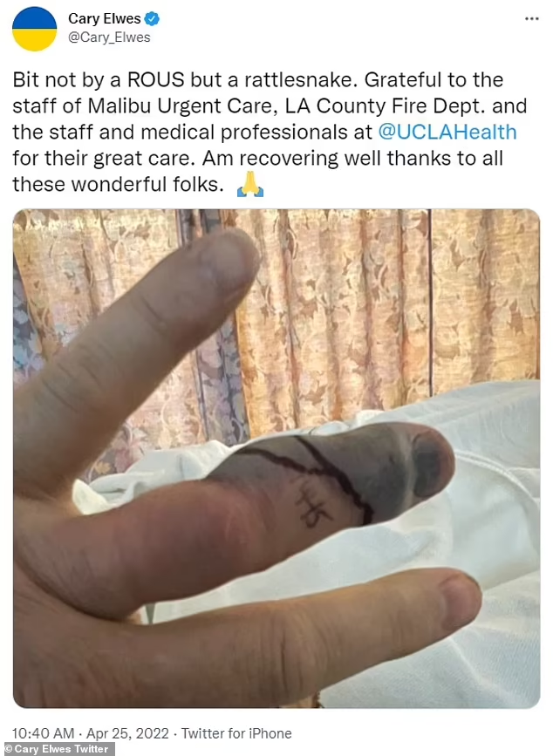This screenshot has width=553, height=756.
Task: Open the Cary Elwes display name
Action: (x=104, y=19)
